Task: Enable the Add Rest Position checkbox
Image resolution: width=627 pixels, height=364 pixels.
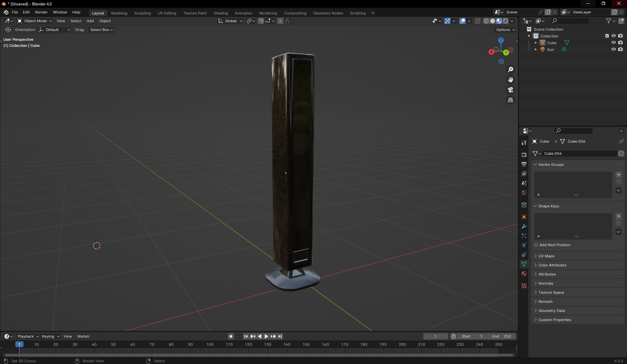Action: [x=536, y=245]
